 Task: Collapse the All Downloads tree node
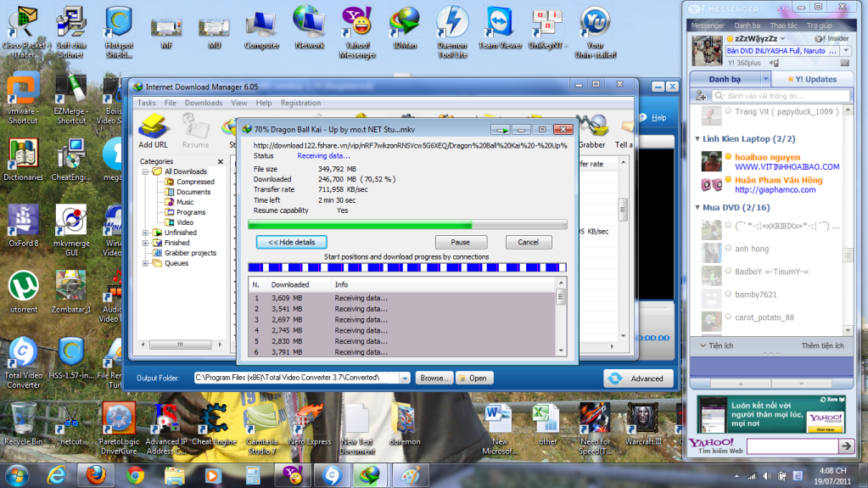[146, 171]
